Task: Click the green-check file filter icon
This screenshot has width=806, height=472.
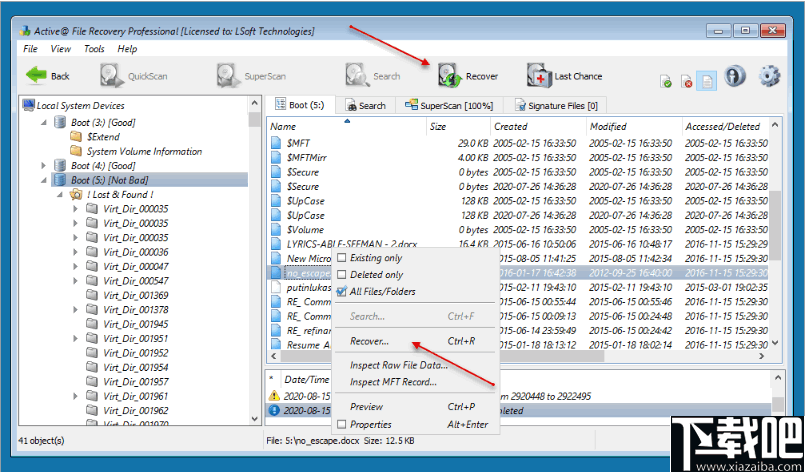Action: point(666,81)
